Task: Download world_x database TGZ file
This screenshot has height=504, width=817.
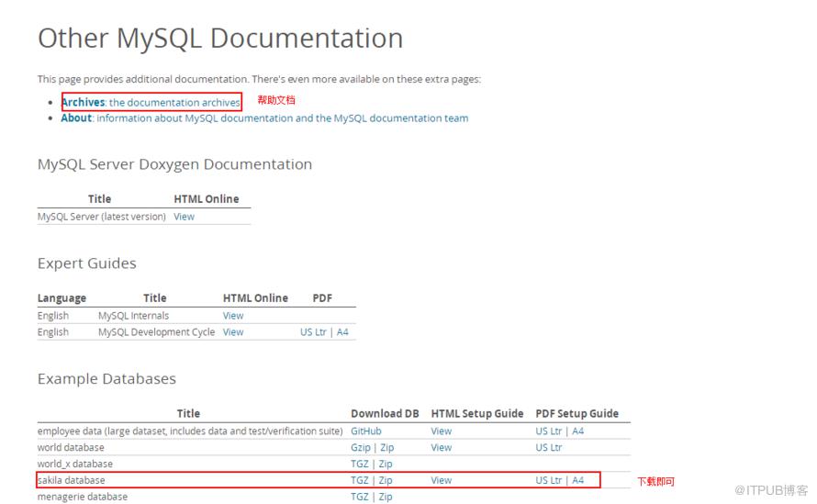Action: pos(360,465)
